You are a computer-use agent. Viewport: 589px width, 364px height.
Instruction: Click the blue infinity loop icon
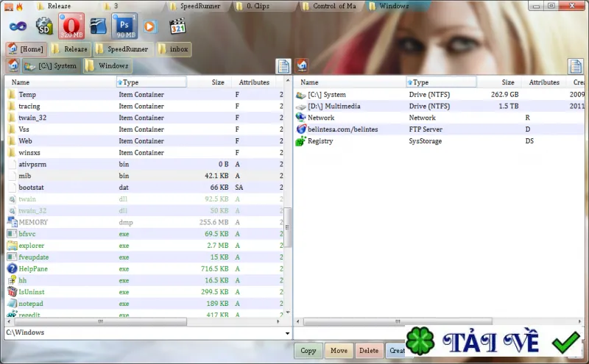click(x=18, y=26)
